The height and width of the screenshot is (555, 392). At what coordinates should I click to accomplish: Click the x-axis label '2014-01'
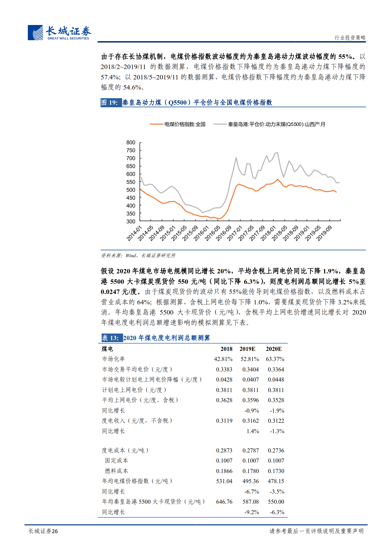click(x=134, y=234)
